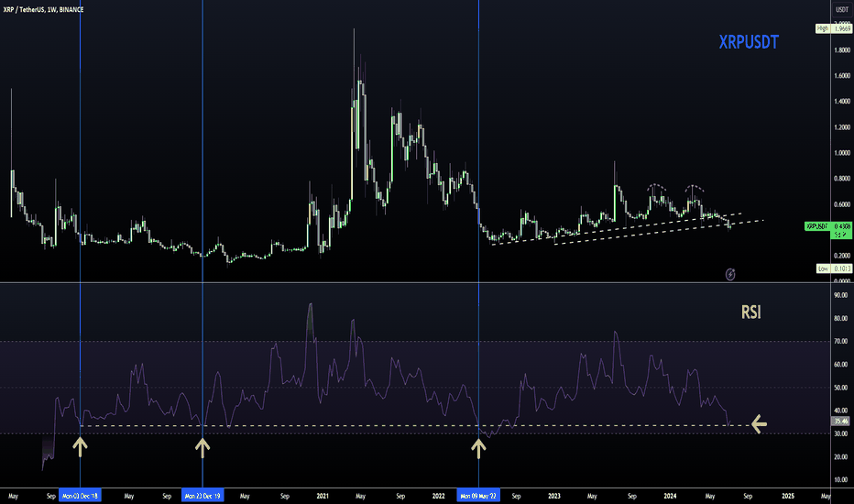Click the 60.00 level on the RSI scale
Viewport: 854px width, 504px height.
click(841, 365)
